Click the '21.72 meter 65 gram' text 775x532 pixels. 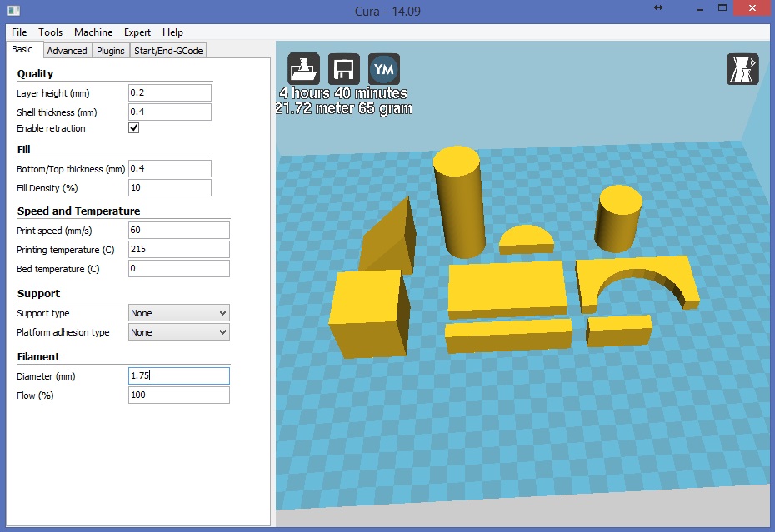tap(344, 109)
